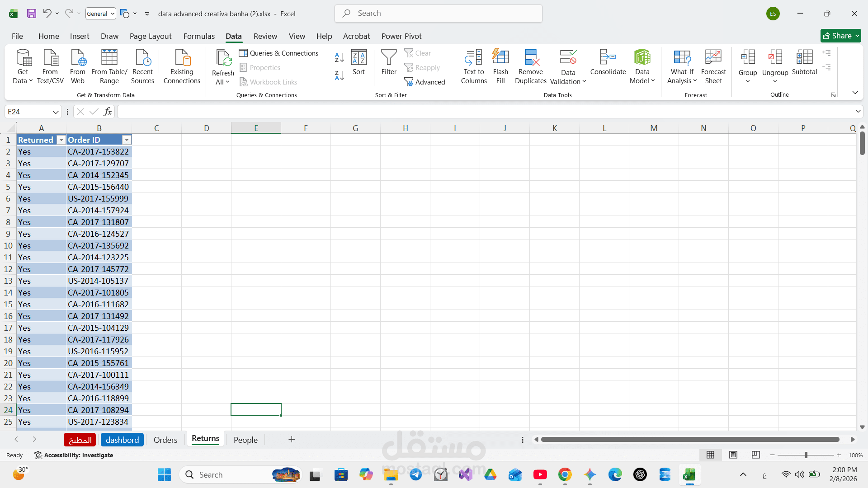Viewport: 868px width, 488px height.
Task: Open the Returned column filter dropdown
Action: click(x=61, y=140)
